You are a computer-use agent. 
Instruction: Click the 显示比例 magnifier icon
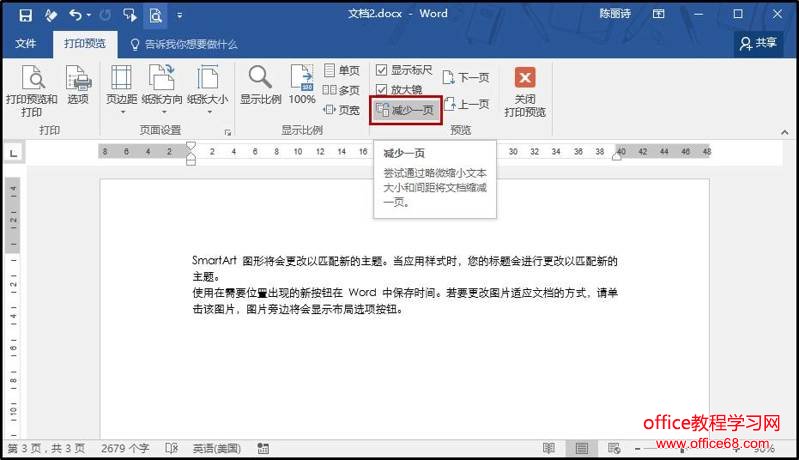click(260, 85)
